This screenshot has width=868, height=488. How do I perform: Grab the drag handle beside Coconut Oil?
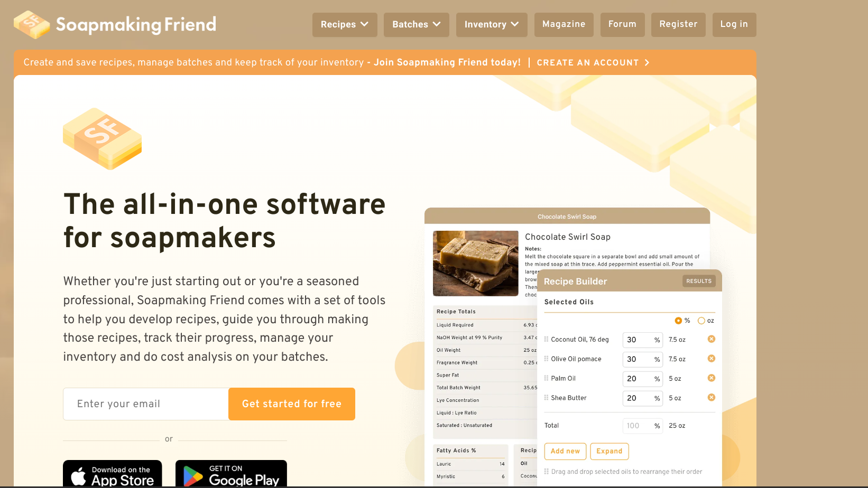(546, 340)
